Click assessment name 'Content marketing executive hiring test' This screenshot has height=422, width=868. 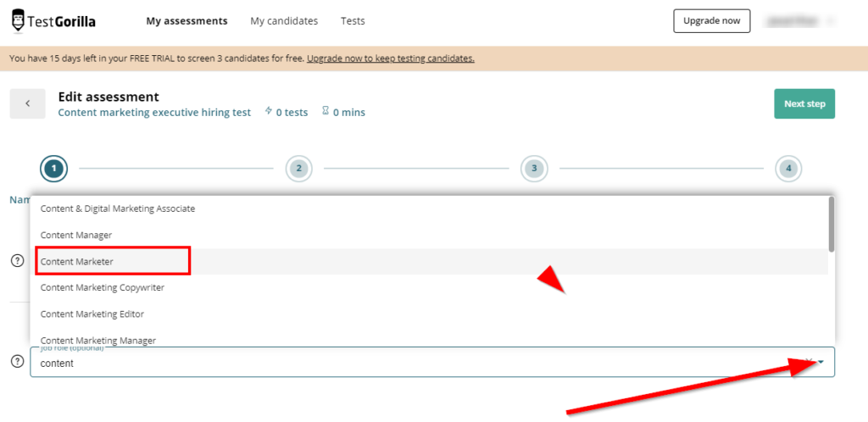coord(154,112)
